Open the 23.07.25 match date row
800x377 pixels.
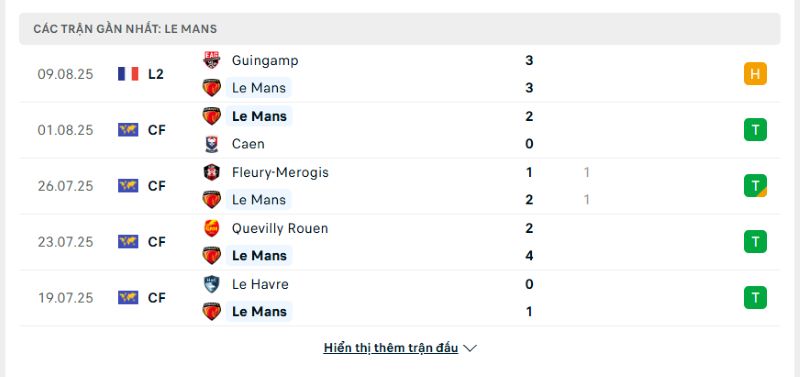click(x=400, y=242)
